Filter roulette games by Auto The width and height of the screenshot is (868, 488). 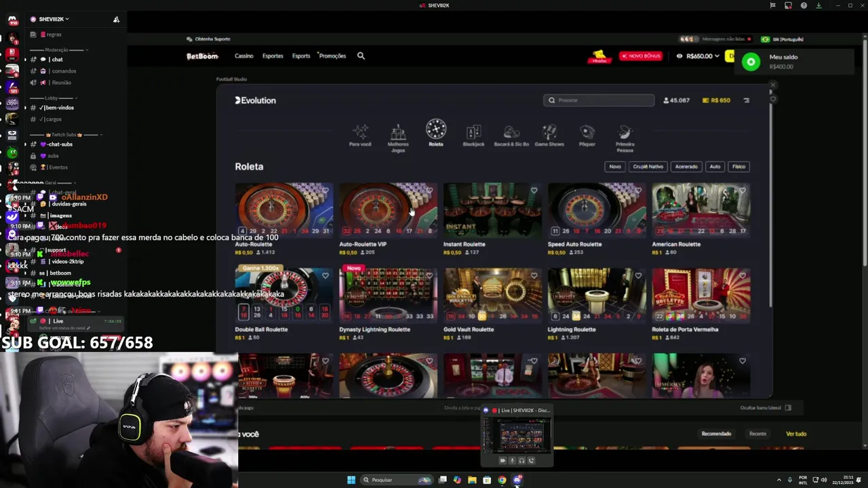click(715, 166)
